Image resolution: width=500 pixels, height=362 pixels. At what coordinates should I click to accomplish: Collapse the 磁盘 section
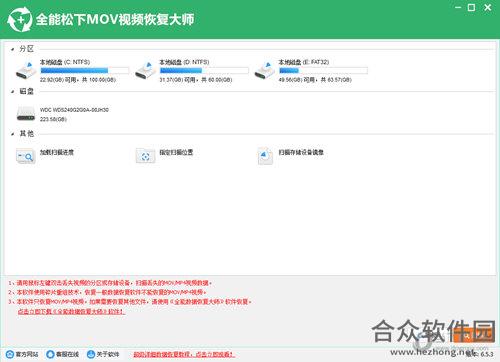[x=12, y=92]
